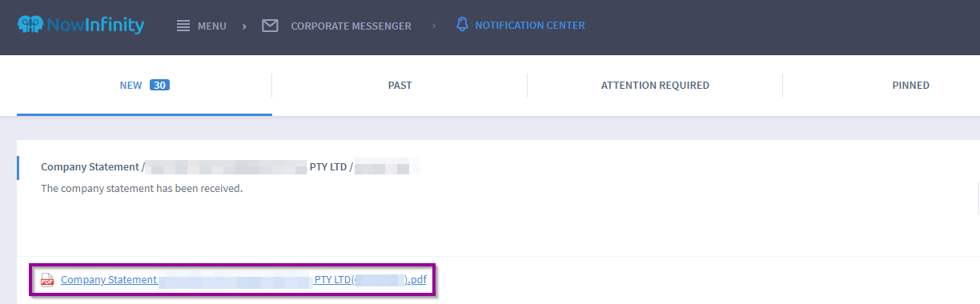
Task: Open the PAST notifications tab
Action: click(x=400, y=86)
